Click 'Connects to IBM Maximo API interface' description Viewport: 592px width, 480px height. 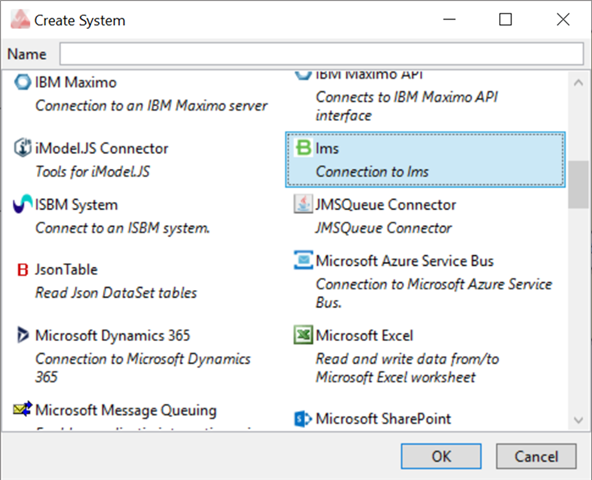point(407,106)
